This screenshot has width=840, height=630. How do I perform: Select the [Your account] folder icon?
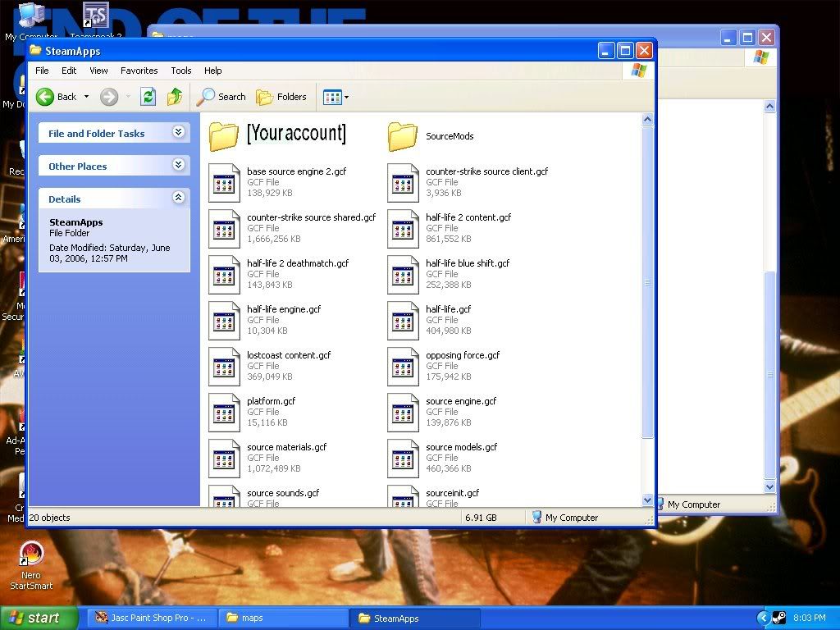(x=224, y=136)
